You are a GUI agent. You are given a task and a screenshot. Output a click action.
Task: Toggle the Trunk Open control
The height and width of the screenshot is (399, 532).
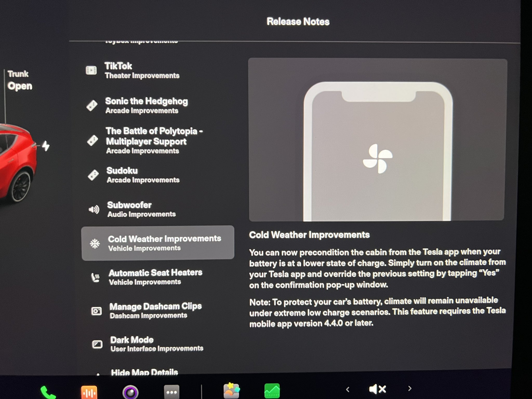[x=19, y=80]
